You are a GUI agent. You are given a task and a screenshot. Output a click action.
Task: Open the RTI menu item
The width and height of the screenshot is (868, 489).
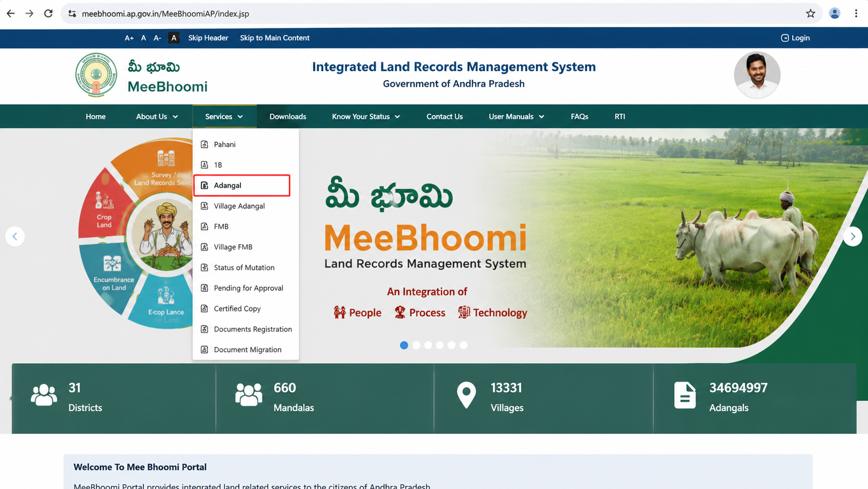point(620,116)
